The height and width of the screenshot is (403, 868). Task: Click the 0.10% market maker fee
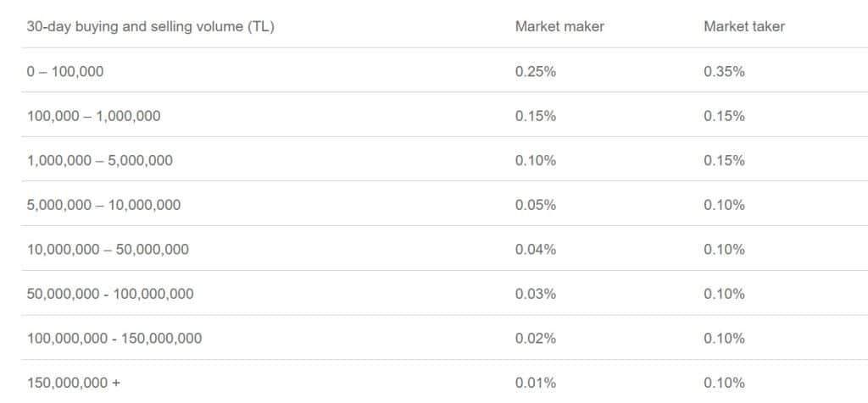(x=535, y=160)
